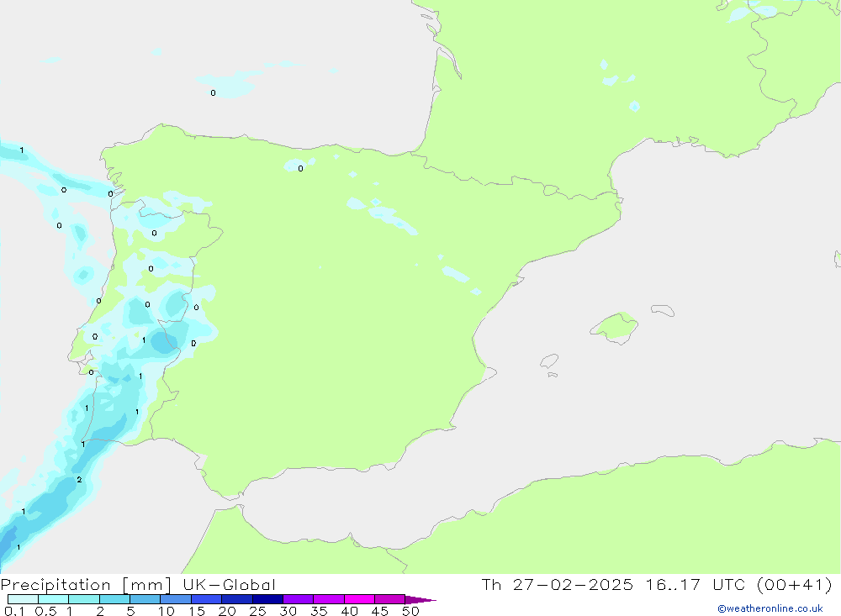Click Ibiza island outline on the map

[549, 361]
